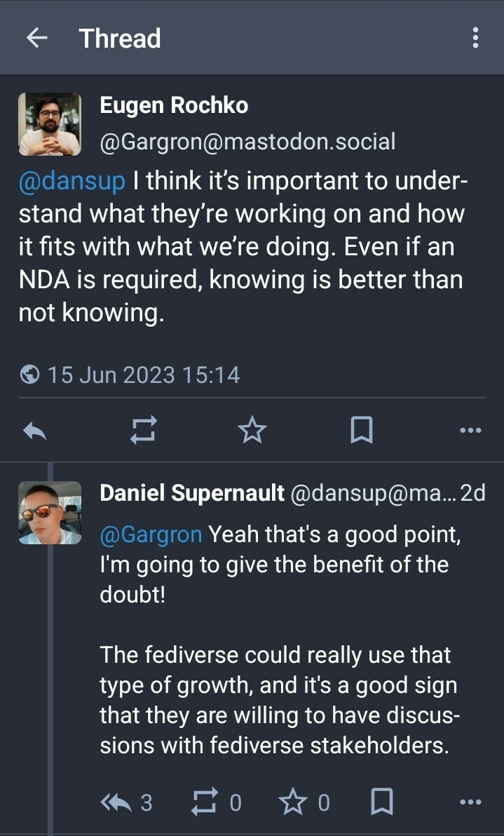Viewport: 504px width, 836px height.
Task: Star Daniel Supernault's reply
Action: coord(293,801)
